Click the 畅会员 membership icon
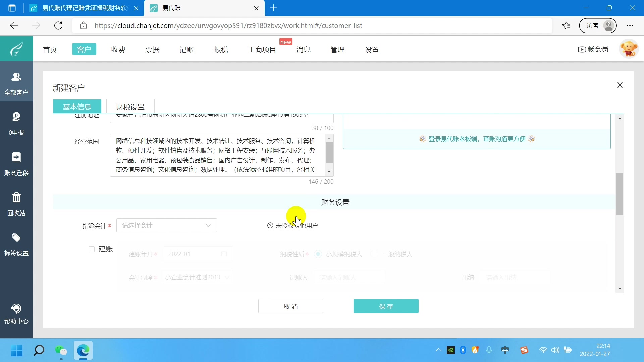Image resolution: width=644 pixels, height=362 pixels. click(593, 49)
